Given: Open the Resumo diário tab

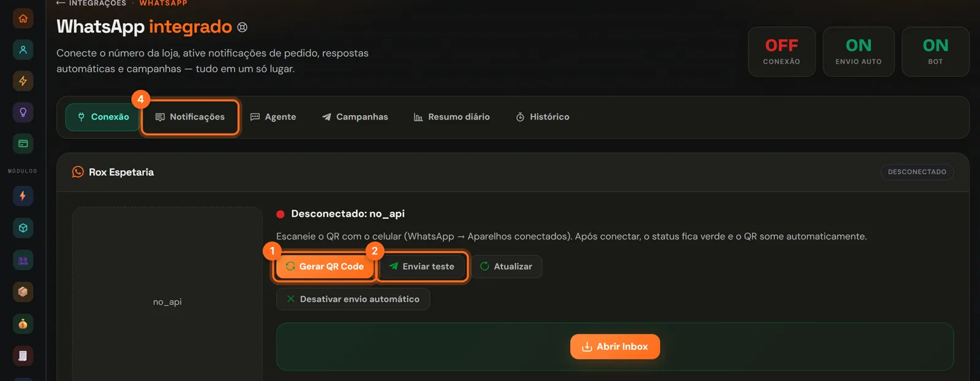Looking at the screenshot, I should (x=452, y=117).
